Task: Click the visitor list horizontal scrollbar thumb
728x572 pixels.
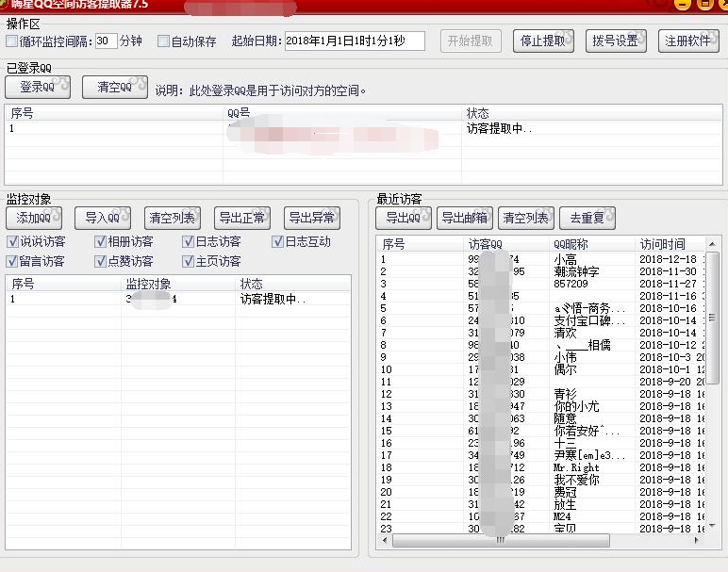Action: coord(501,540)
